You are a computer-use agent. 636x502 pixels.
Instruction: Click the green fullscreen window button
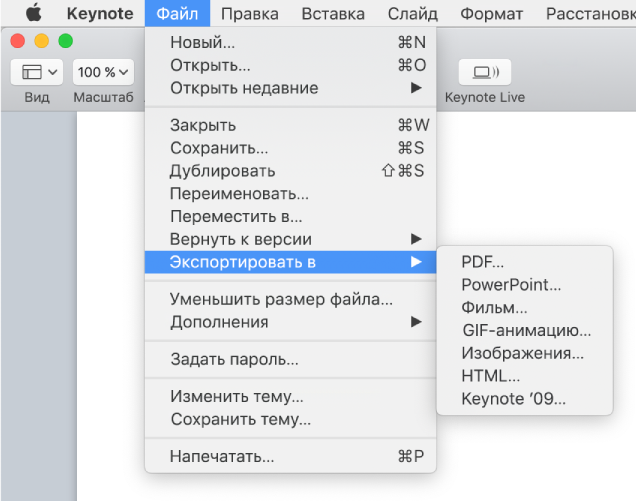65,41
